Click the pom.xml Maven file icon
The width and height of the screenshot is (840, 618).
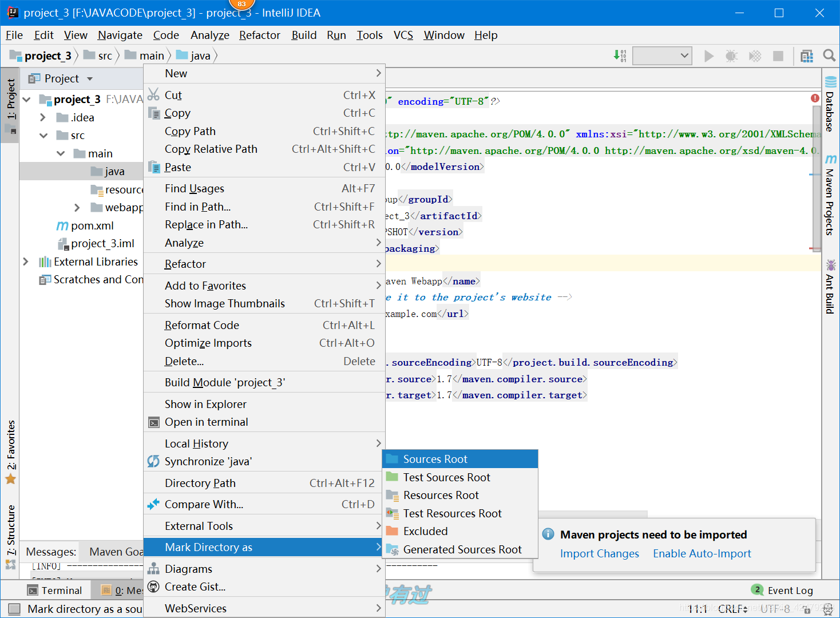62,226
